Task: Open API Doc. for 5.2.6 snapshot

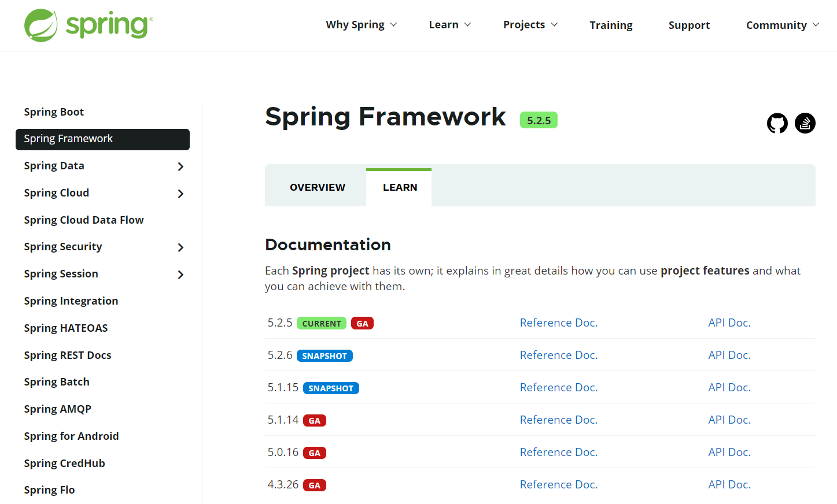Action: pyautogui.click(x=729, y=355)
